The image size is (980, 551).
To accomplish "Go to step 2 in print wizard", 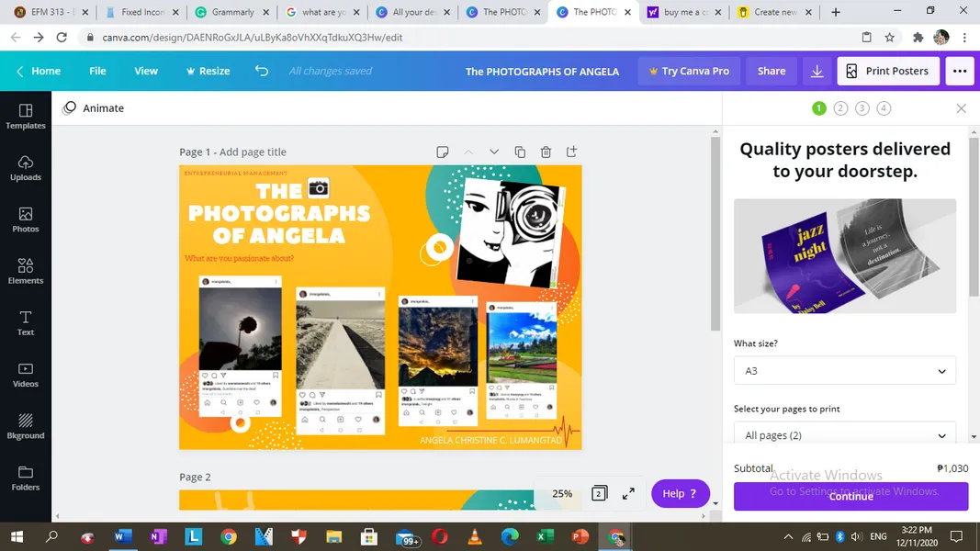I will (840, 108).
